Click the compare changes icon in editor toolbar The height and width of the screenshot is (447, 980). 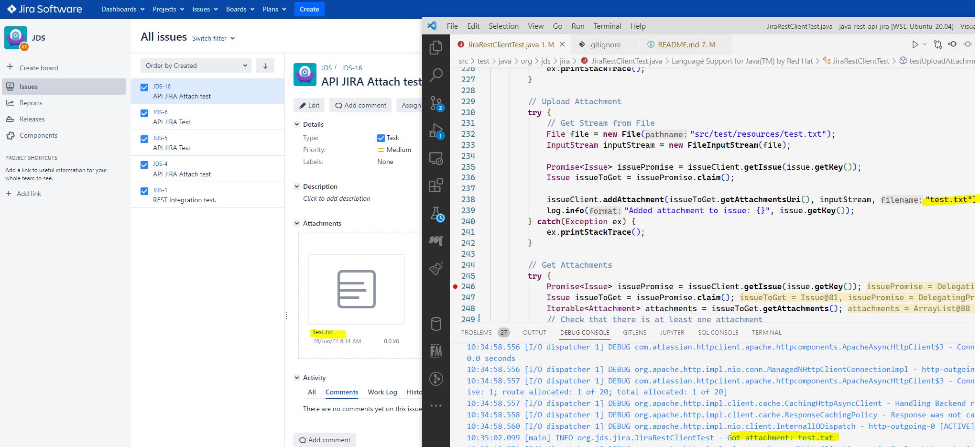[937, 44]
